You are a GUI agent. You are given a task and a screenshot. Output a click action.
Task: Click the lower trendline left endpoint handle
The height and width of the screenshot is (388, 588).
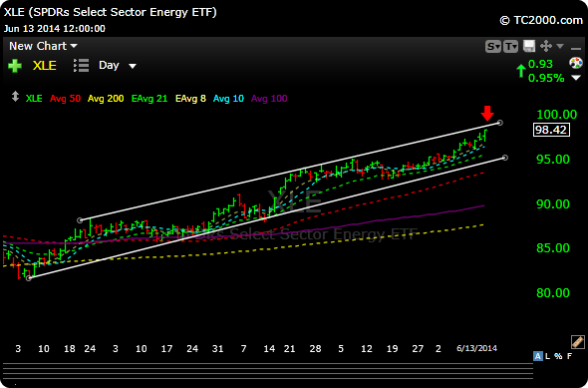click(29, 278)
